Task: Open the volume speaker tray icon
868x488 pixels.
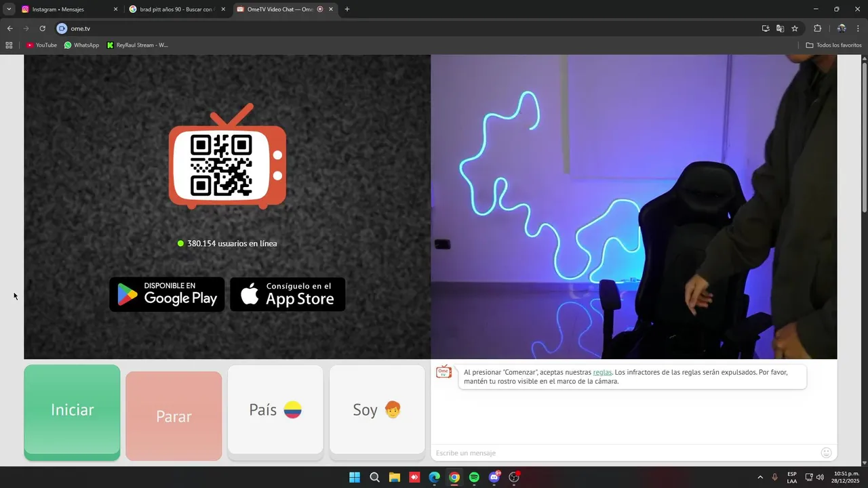Action: [820, 477]
